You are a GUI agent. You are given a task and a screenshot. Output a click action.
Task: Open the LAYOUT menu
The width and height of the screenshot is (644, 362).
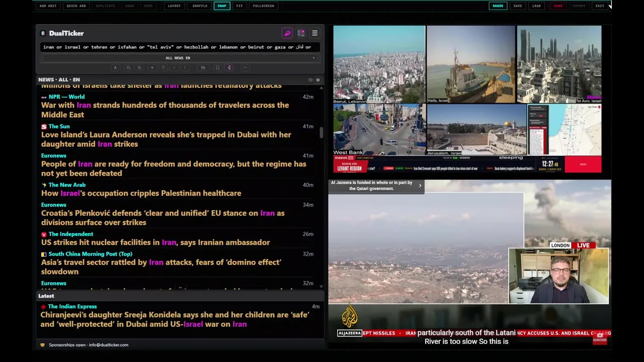pos(174,6)
